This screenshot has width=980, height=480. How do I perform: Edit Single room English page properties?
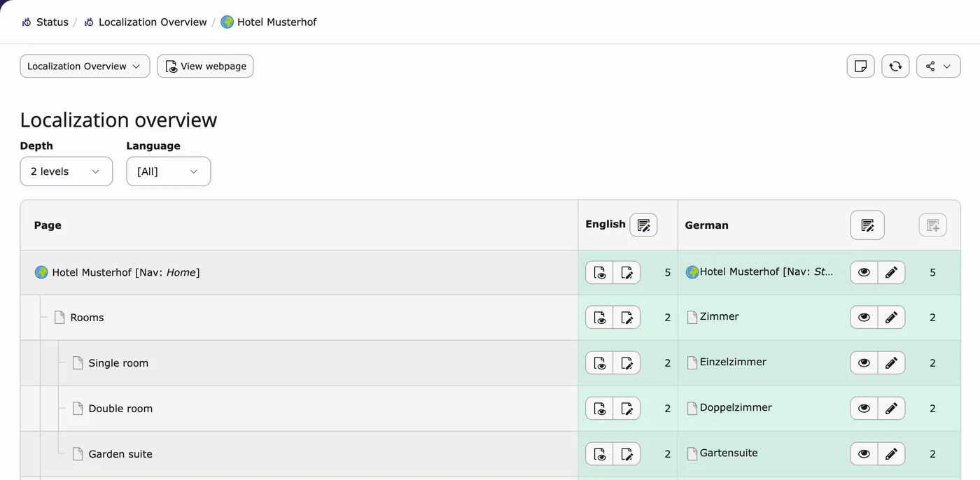click(x=626, y=363)
